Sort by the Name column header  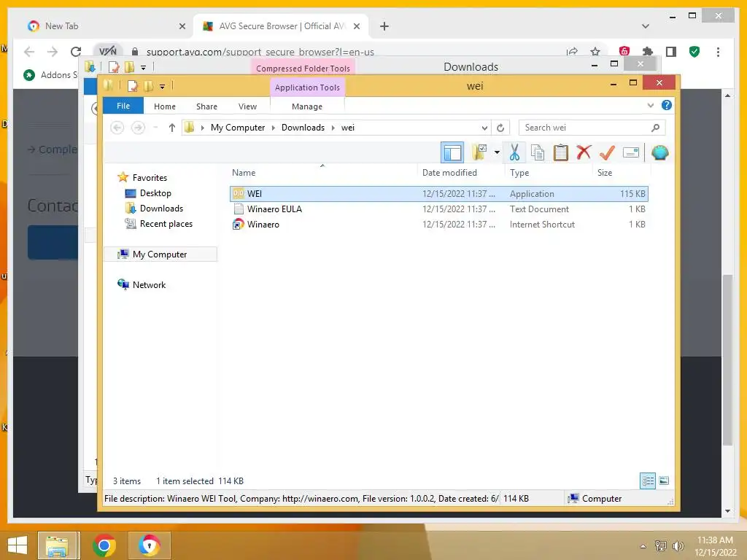click(323, 173)
